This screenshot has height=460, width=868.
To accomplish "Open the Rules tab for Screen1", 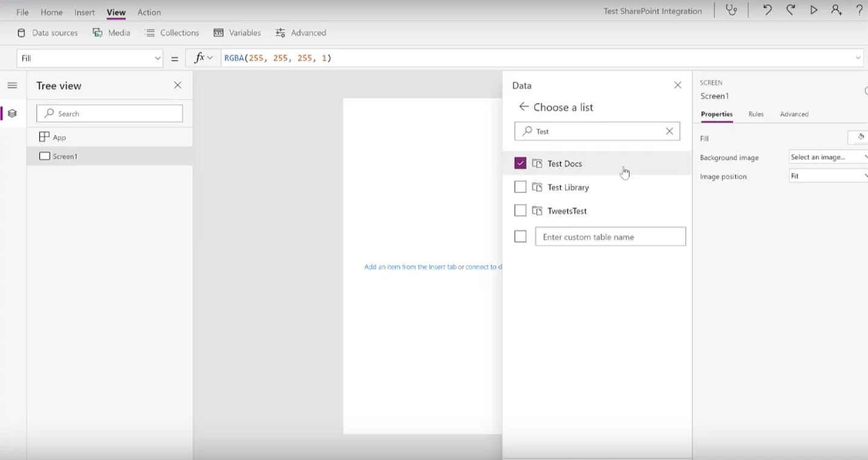I will click(756, 114).
